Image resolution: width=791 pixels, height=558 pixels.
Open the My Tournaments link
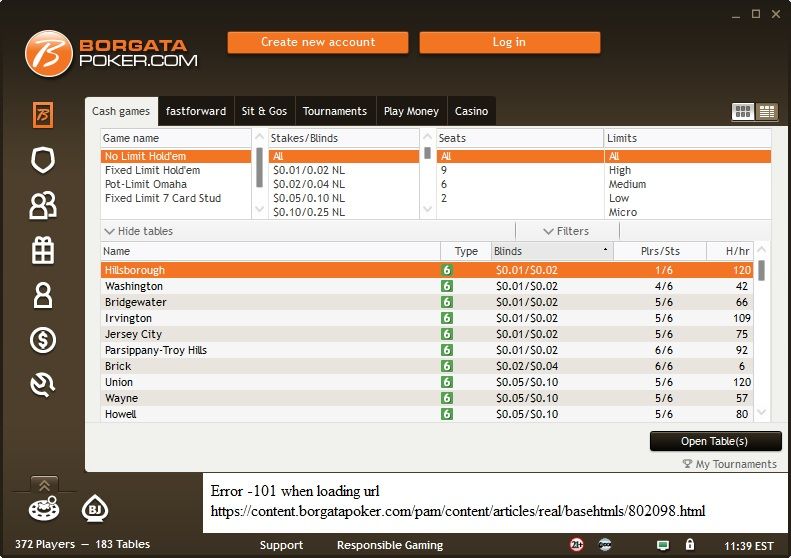tap(736, 464)
